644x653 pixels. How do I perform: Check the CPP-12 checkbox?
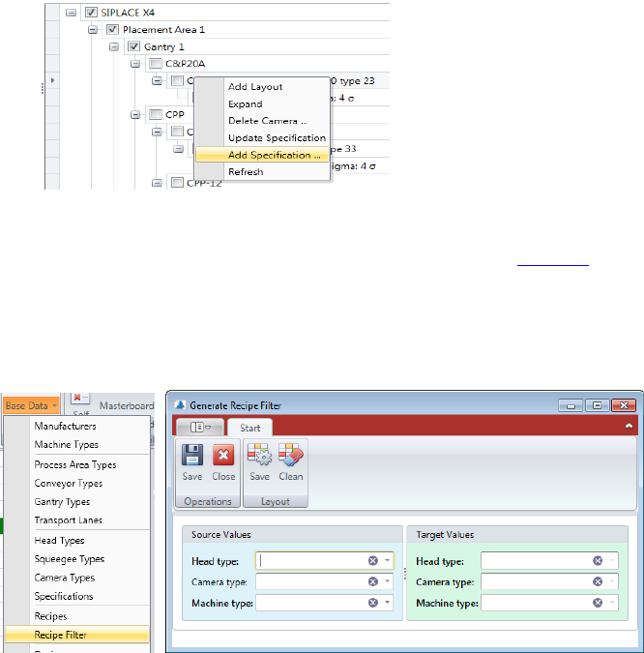pos(177,183)
